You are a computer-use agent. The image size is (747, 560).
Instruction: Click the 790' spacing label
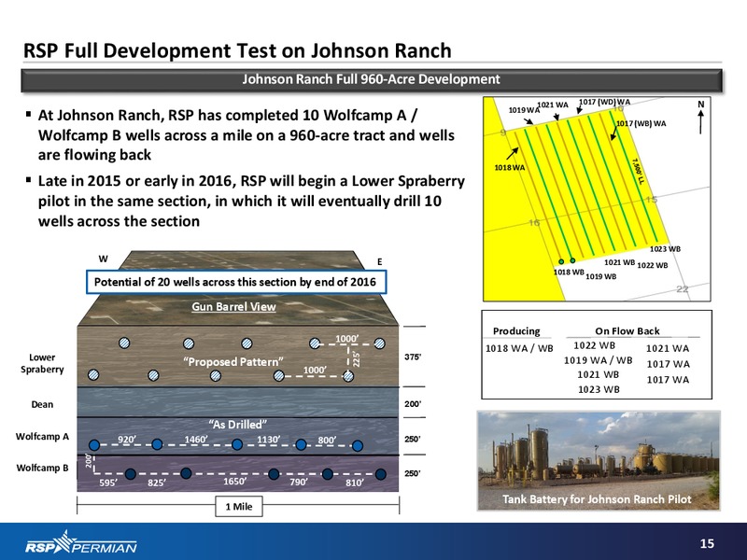click(x=299, y=483)
